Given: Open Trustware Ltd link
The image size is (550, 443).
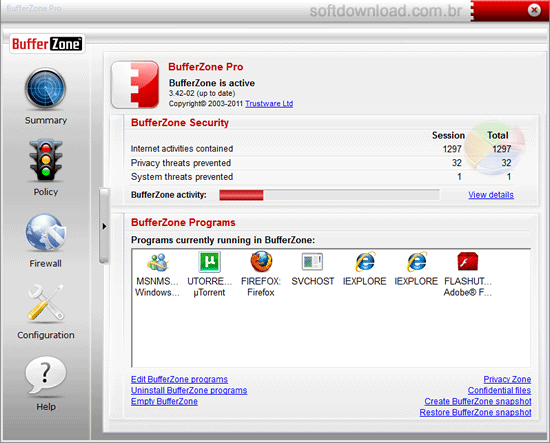Looking at the screenshot, I should click(x=269, y=104).
